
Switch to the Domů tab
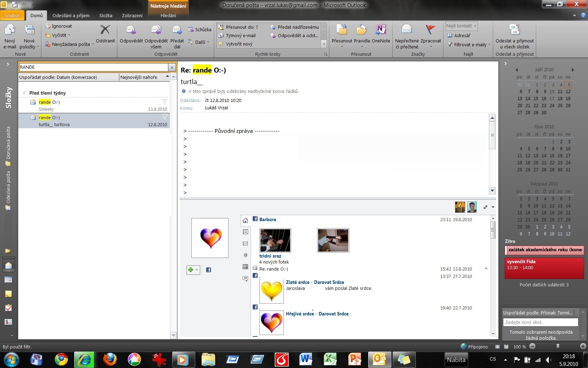(36, 15)
